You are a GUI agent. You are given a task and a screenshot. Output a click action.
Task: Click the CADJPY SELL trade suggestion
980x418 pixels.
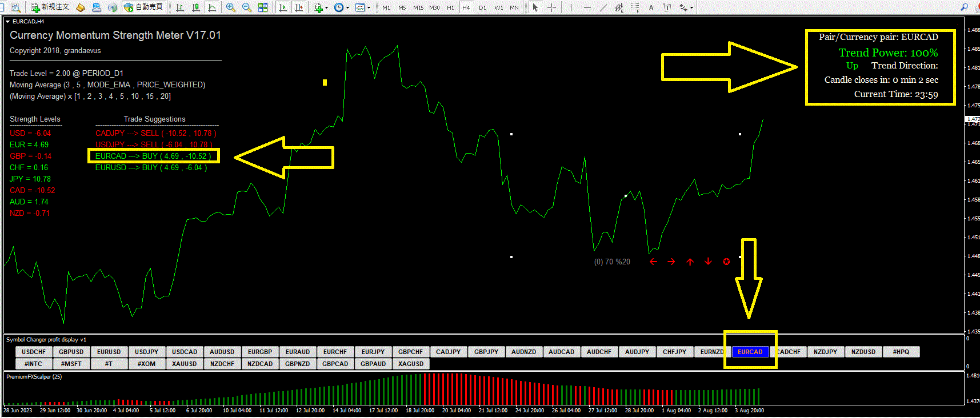point(156,133)
